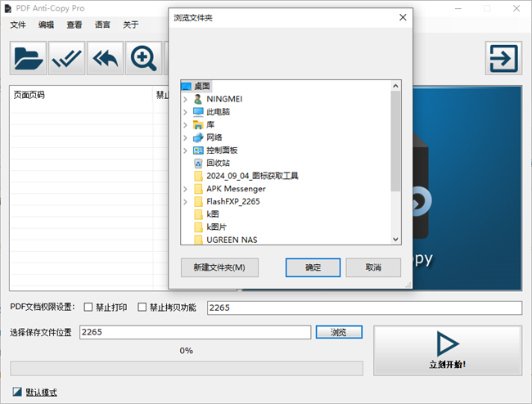
Task: Select the APK Messenger folder name
Action: point(237,189)
